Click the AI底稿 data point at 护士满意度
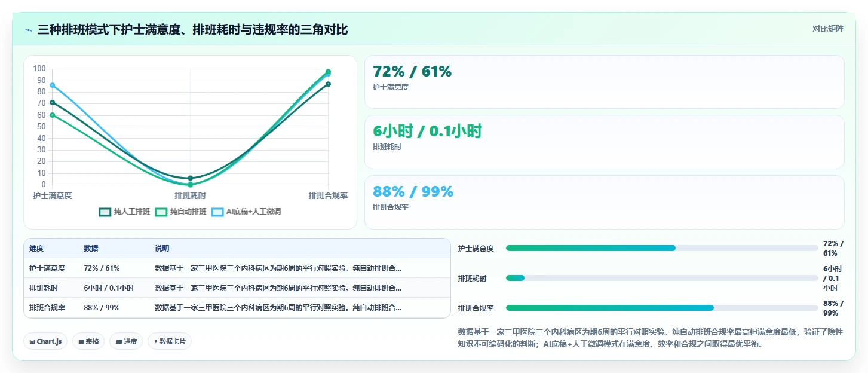Viewport: 868px width, 373px height. point(53,85)
